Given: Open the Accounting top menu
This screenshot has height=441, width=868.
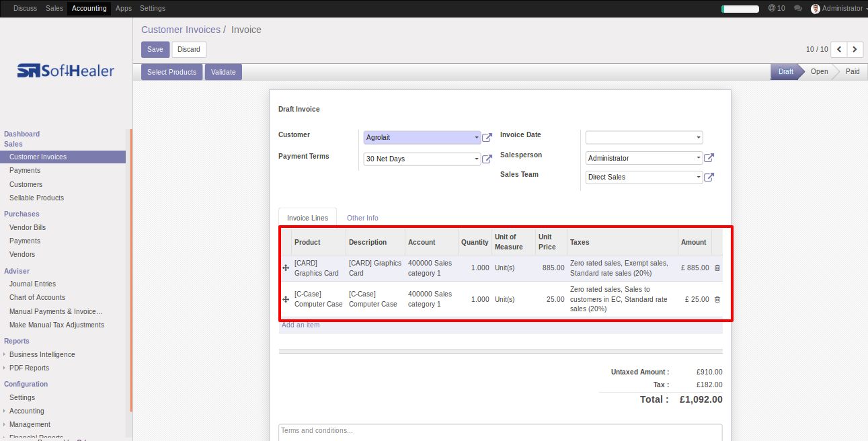Looking at the screenshot, I should click(89, 8).
